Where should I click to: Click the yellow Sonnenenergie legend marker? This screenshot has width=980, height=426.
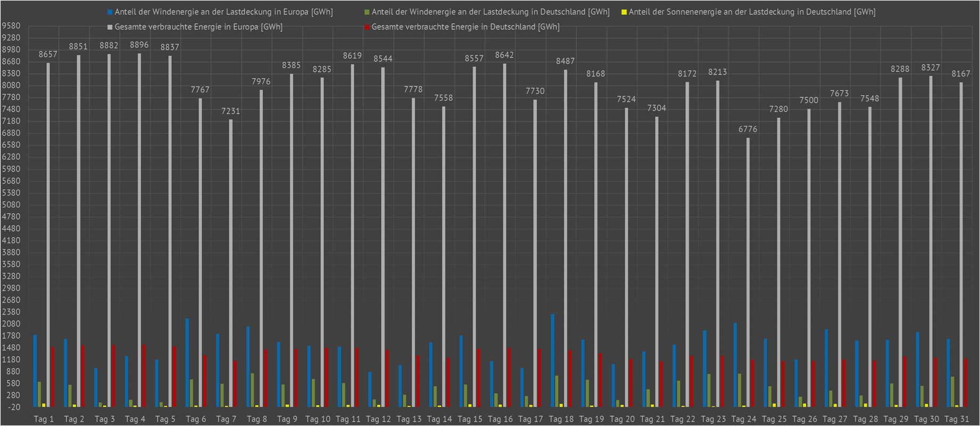(624, 12)
